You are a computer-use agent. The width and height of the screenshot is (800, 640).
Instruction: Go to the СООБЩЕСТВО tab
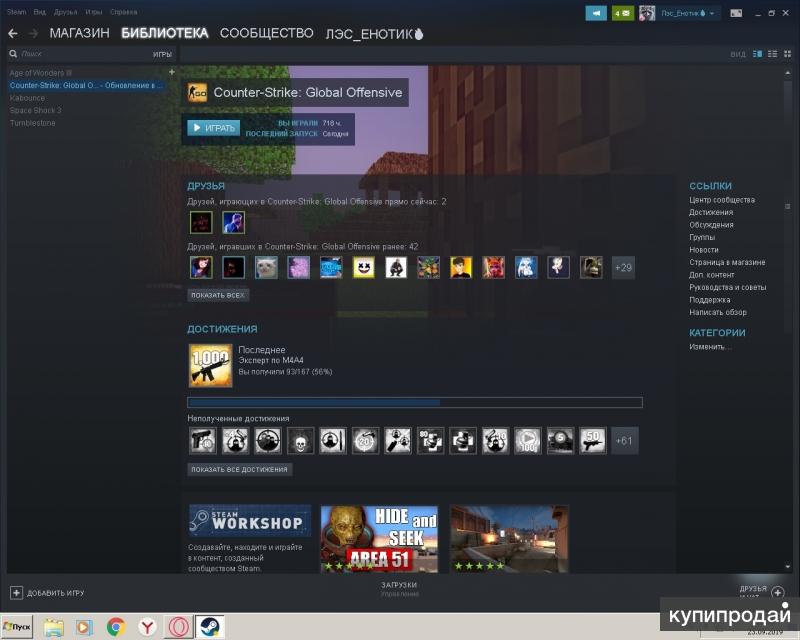(266, 33)
